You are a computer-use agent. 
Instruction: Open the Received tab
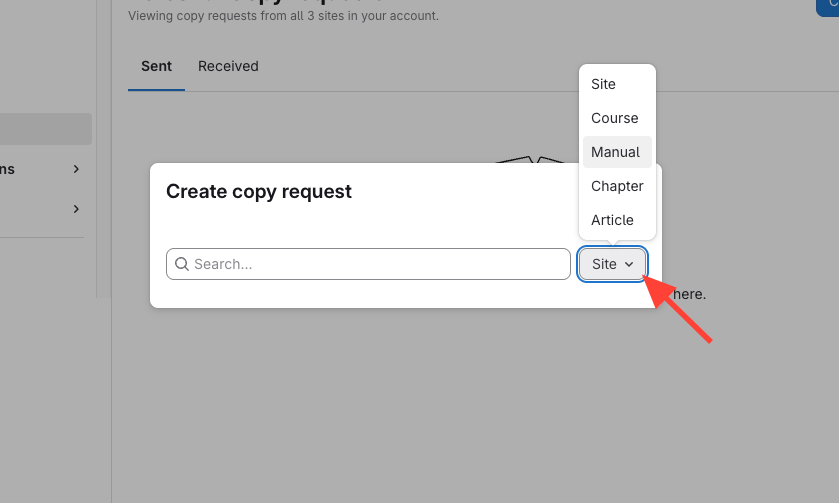[228, 66]
